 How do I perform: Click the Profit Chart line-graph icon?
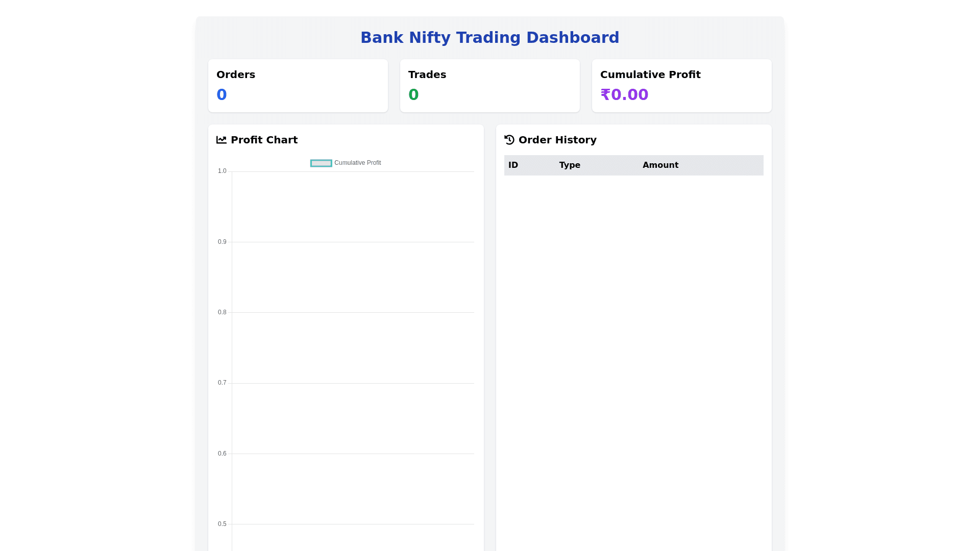[x=221, y=140]
